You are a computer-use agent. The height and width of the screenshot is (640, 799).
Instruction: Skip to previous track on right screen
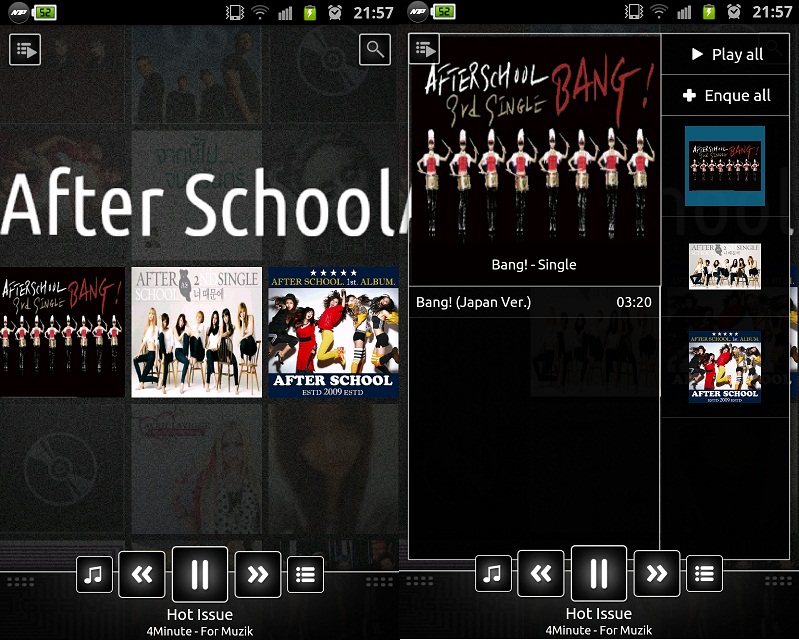pyautogui.click(x=541, y=573)
